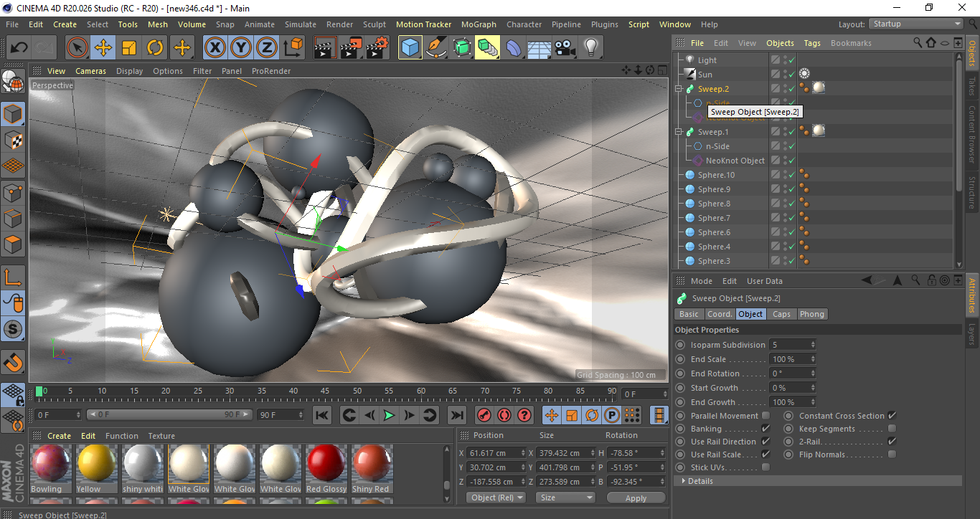
Task: Click the Light bulb icon
Action: tap(591, 48)
